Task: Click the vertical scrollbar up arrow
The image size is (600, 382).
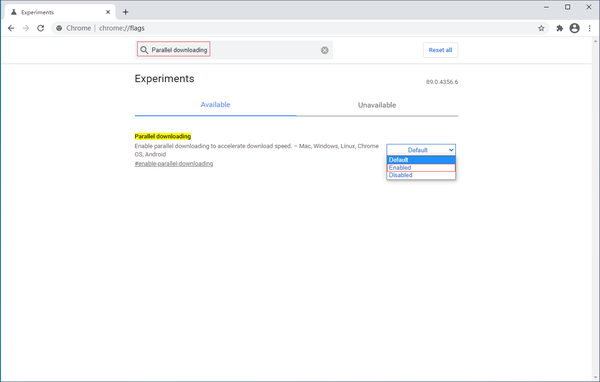Action: (x=596, y=41)
